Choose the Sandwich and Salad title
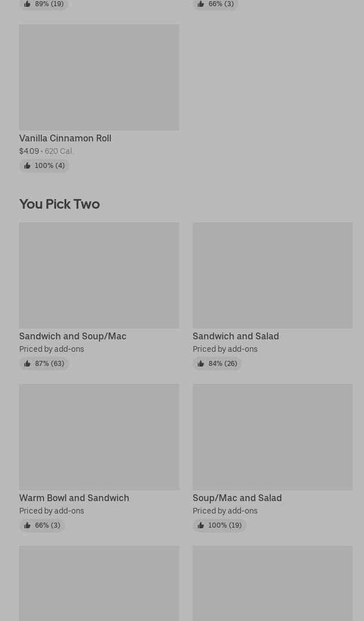The image size is (364, 621). (x=236, y=336)
